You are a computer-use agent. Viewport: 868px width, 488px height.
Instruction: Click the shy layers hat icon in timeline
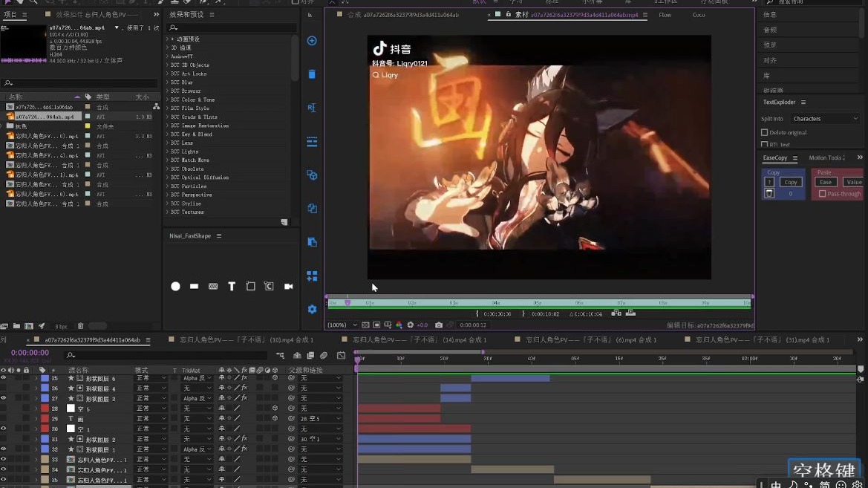(297, 356)
